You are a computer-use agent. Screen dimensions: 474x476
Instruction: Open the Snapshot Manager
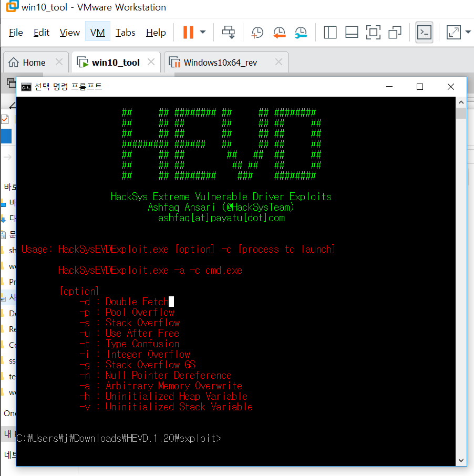tap(300, 32)
